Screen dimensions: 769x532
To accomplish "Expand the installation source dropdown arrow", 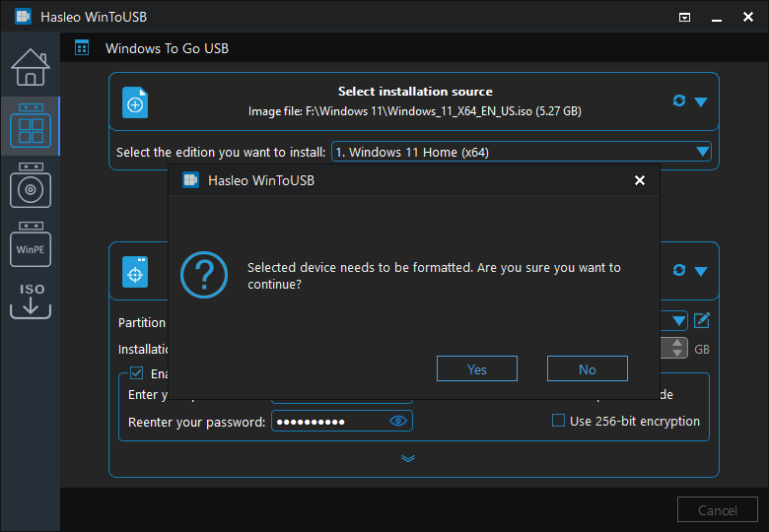I will [x=701, y=101].
